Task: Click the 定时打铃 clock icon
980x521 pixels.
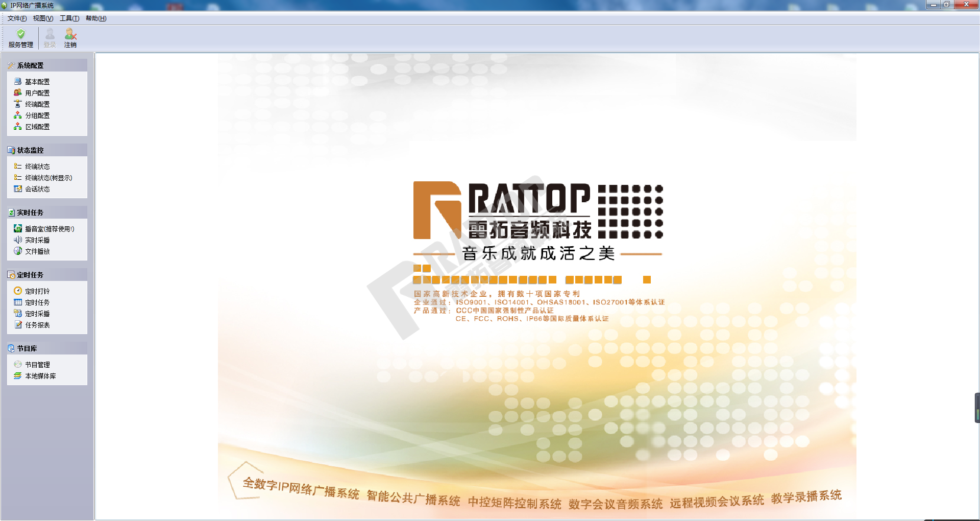Action: click(18, 291)
